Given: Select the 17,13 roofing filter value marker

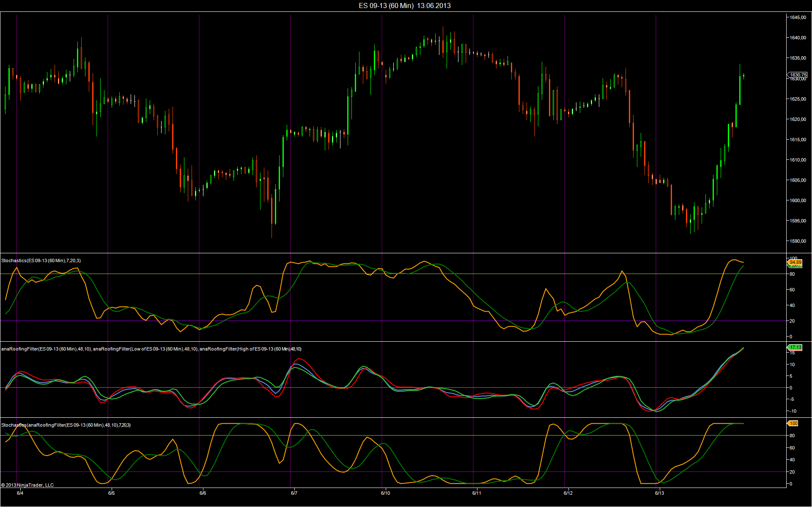Looking at the screenshot, I should point(795,348).
